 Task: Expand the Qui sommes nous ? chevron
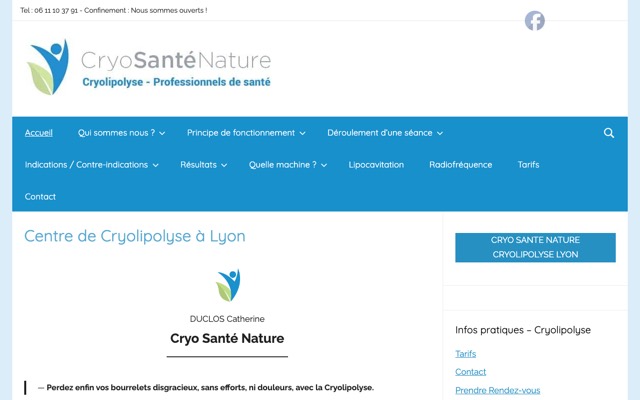point(162,133)
